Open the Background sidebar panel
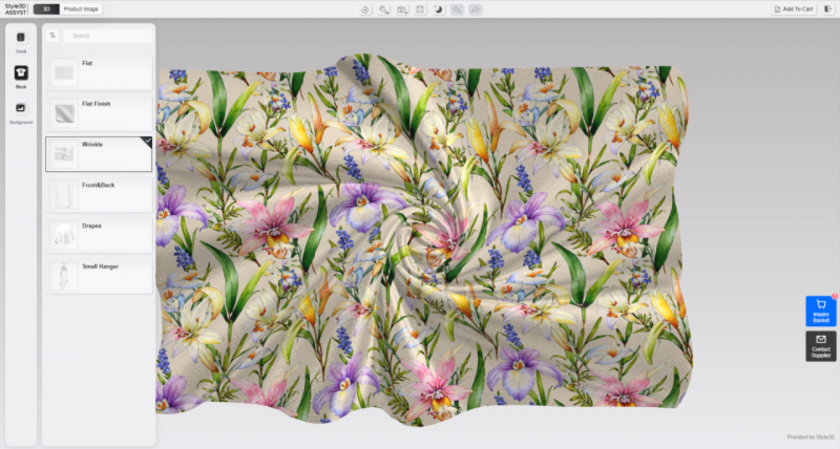Image resolution: width=840 pixels, height=449 pixels. pos(21,114)
